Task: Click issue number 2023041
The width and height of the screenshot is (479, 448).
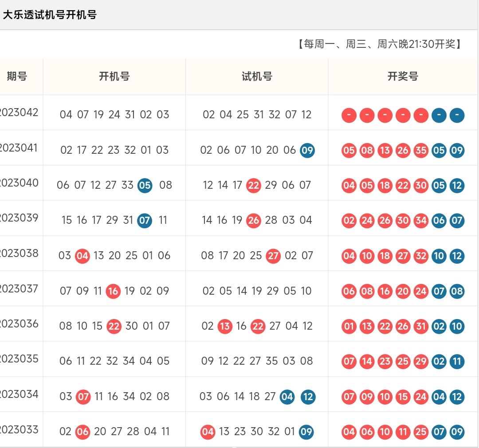Action: tap(19, 148)
